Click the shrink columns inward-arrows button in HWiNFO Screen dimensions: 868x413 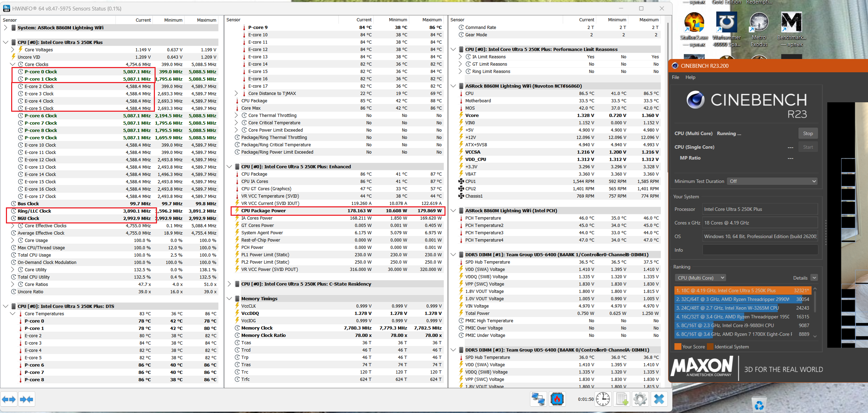tap(27, 399)
